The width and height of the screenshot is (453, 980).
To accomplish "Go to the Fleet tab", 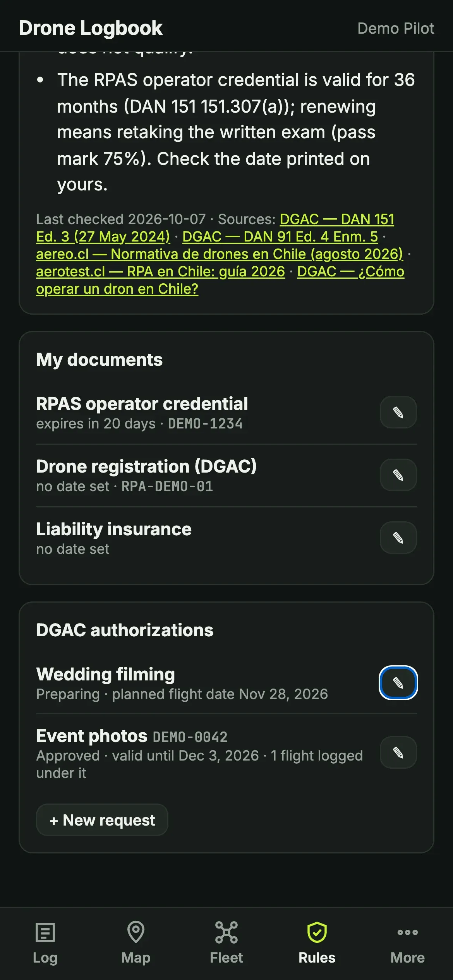I will [x=226, y=943].
